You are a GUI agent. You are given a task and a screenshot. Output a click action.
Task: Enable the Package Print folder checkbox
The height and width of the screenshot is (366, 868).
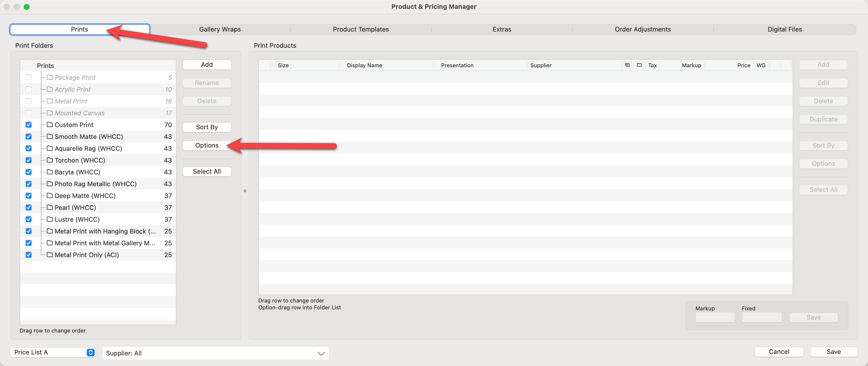coord(29,77)
